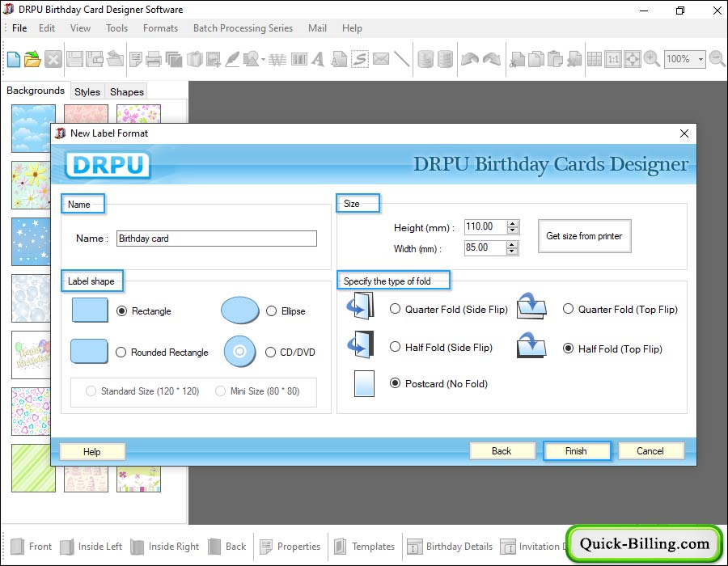The width and height of the screenshot is (728, 566).
Task: Select the blue sky clouds background thumbnail
Action: point(32,128)
